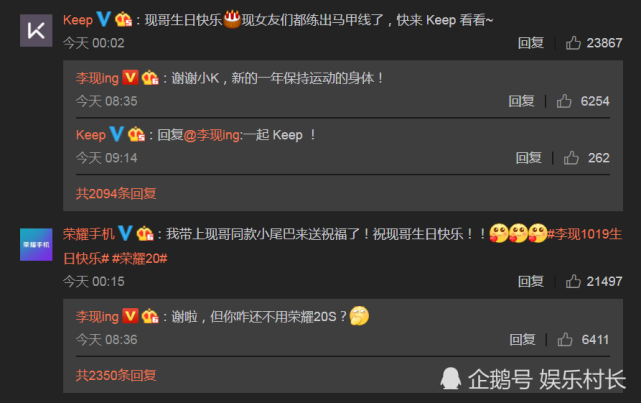The height and width of the screenshot is (403, 641).
Task: Like the 荣耀手机 comment with 21497 likes
Action: click(x=573, y=281)
